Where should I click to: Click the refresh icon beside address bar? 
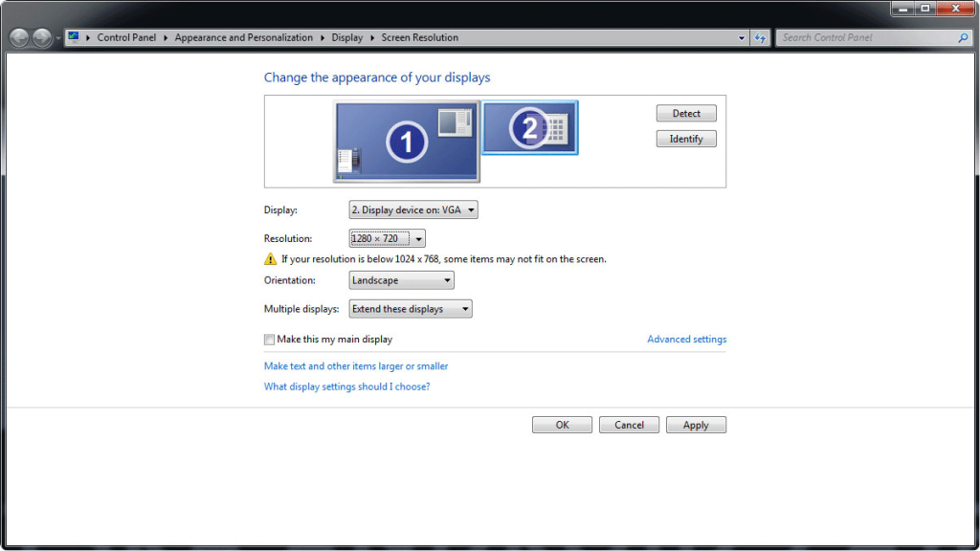[761, 38]
